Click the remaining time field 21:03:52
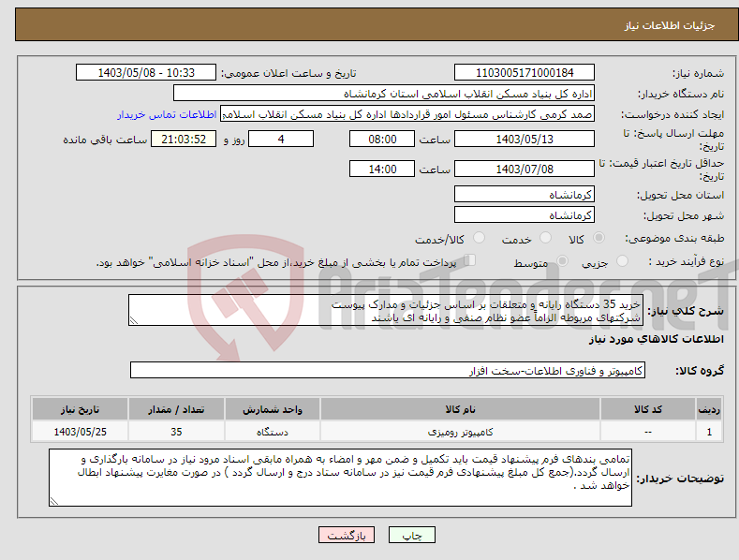 (184, 139)
